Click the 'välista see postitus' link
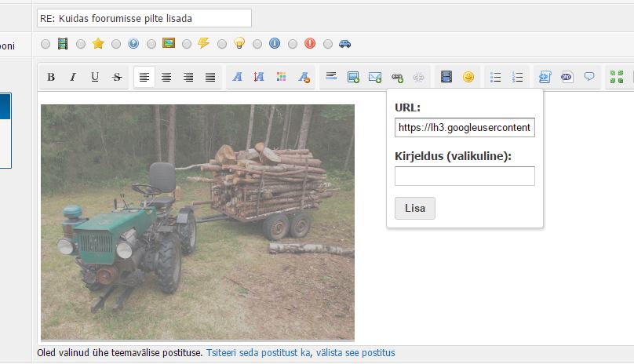 354,353
